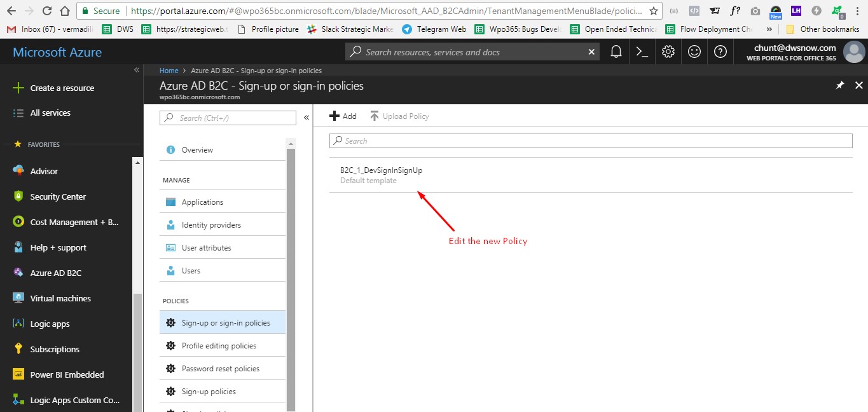Viewport: 868px width, 412px height.
Task: Collapse the blade menu with chevron
Action: click(x=307, y=118)
